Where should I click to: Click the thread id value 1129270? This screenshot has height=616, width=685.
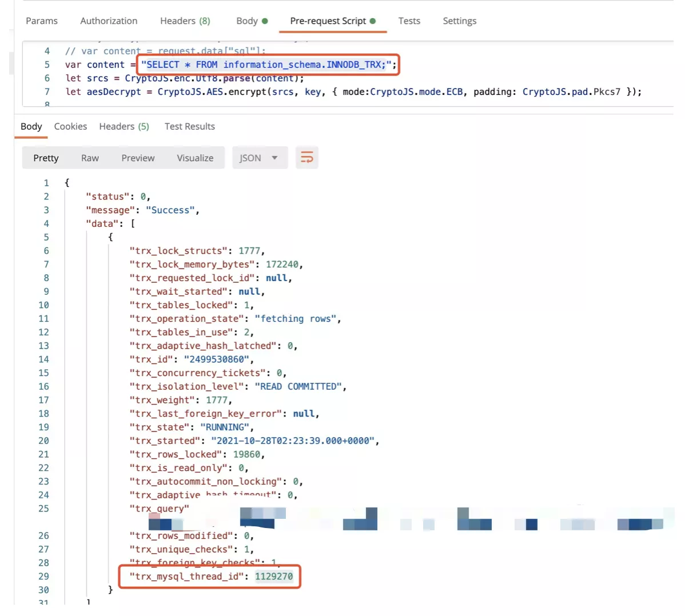274,576
